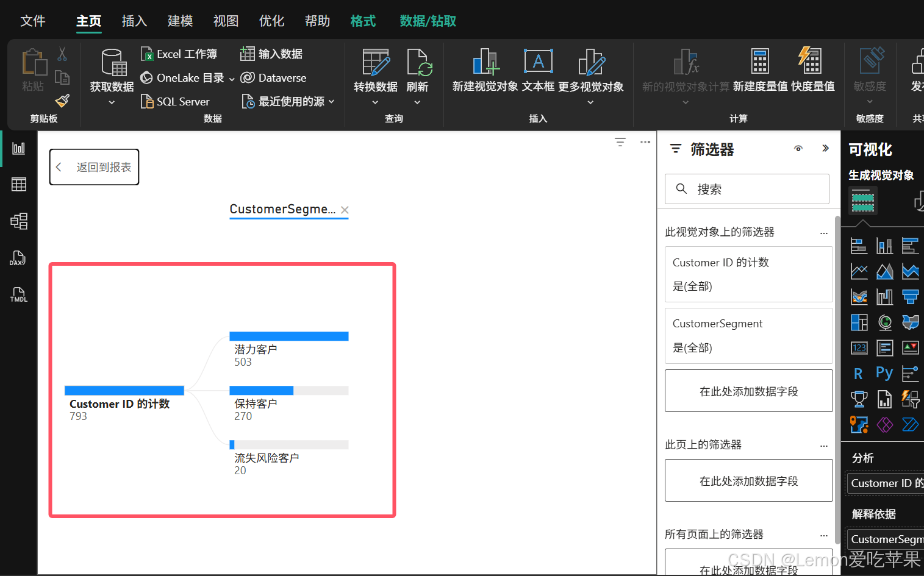Click the Cut scissors icon
The image size is (924, 576).
(x=62, y=54)
